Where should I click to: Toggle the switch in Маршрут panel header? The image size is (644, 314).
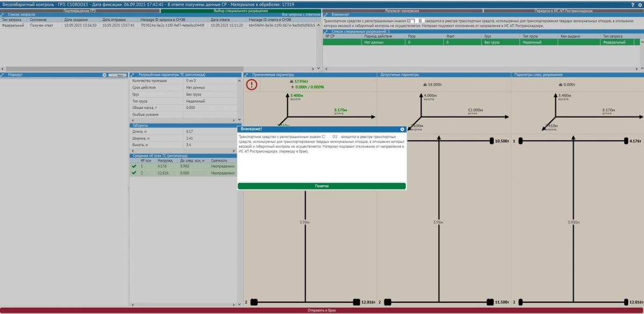(x=117, y=75)
